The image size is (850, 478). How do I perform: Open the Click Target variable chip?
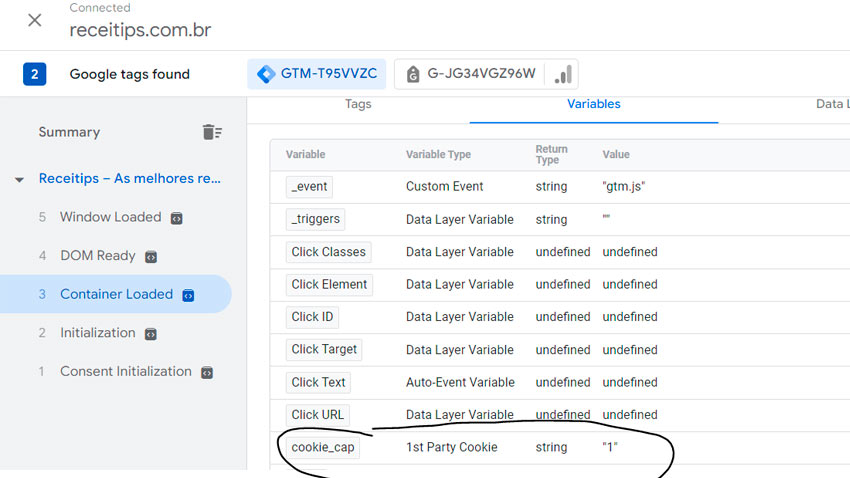[324, 350]
